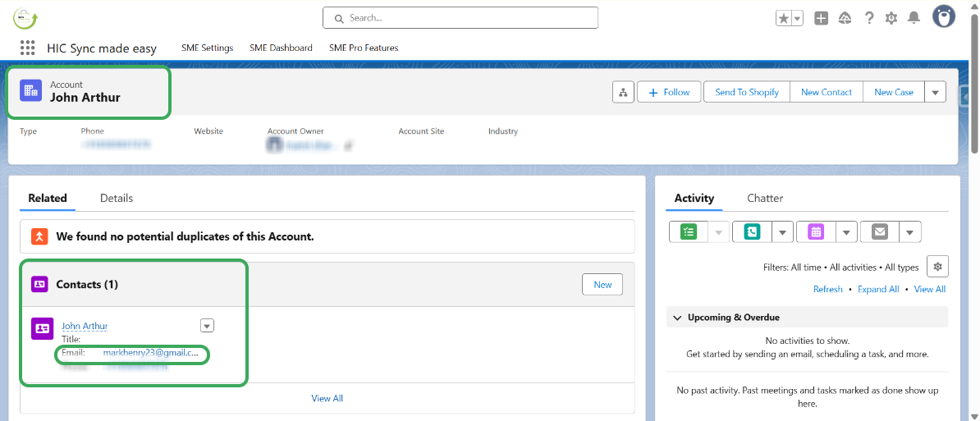This screenshot has width=980, height=421.
Task: Open the John Arthur contact link
Action: pyautogui.click(x=85, y=326)
